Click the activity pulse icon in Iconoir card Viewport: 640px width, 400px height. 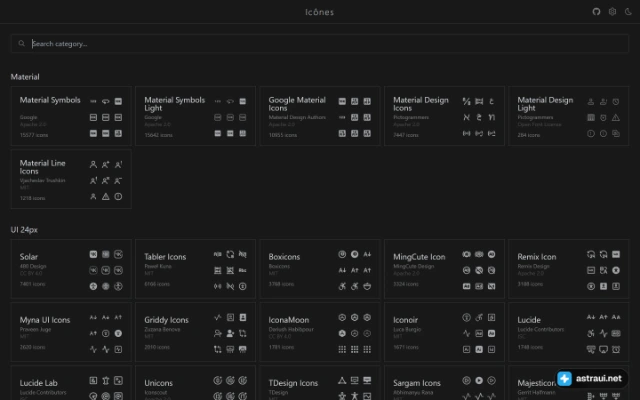(467, 333)
